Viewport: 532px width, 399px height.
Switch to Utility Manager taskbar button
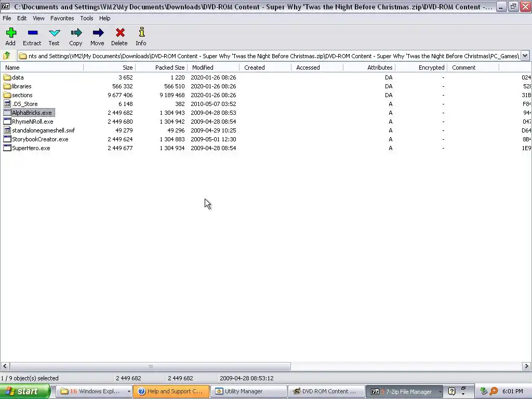248,391
